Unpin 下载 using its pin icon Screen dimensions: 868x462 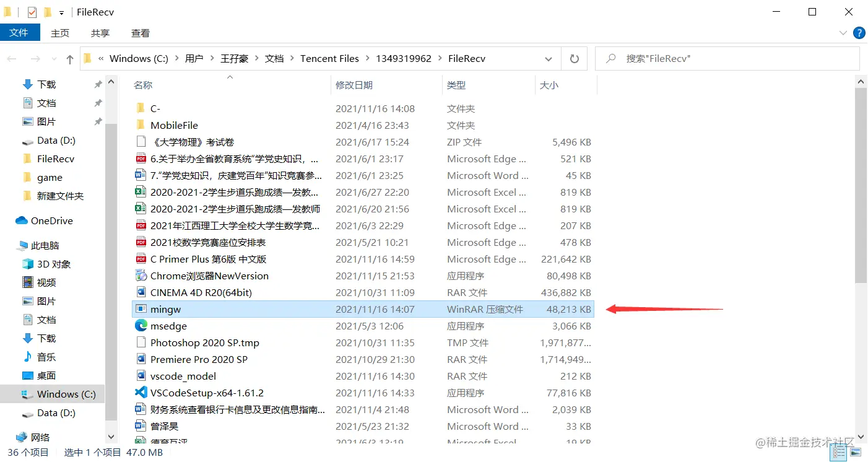click(98, 84)
